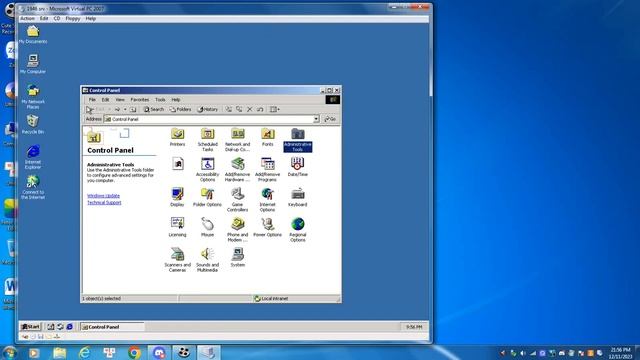Open the Licensing applet
Screen dimensions: 640x360
[x=178, y=228]
